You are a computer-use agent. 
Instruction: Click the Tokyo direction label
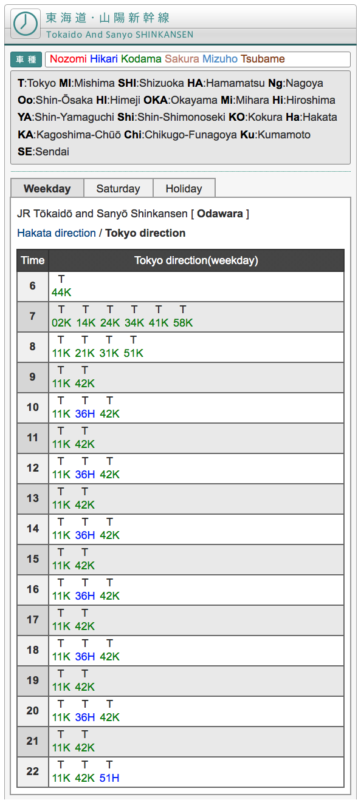click(145, 233)
